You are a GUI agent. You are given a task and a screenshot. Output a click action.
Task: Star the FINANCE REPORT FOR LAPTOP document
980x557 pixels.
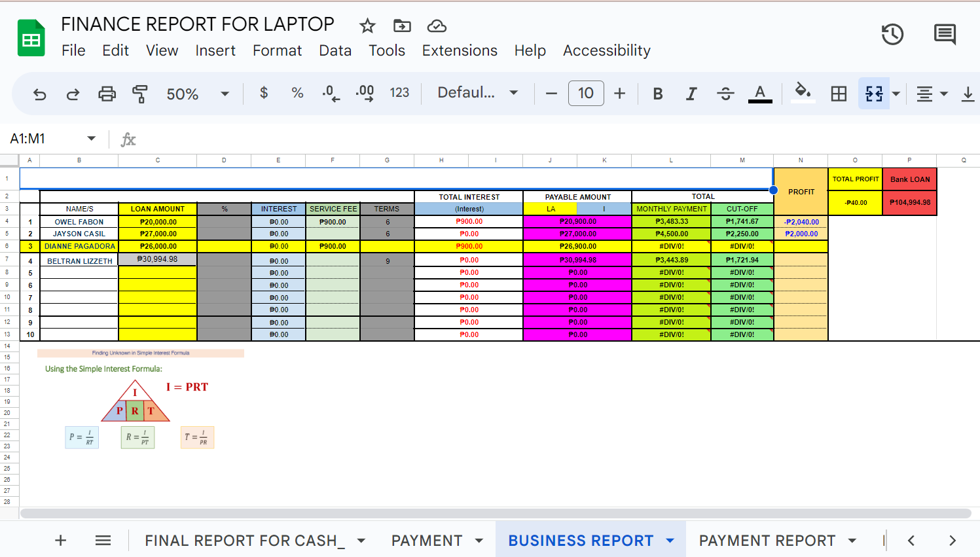tap(367, 26)
